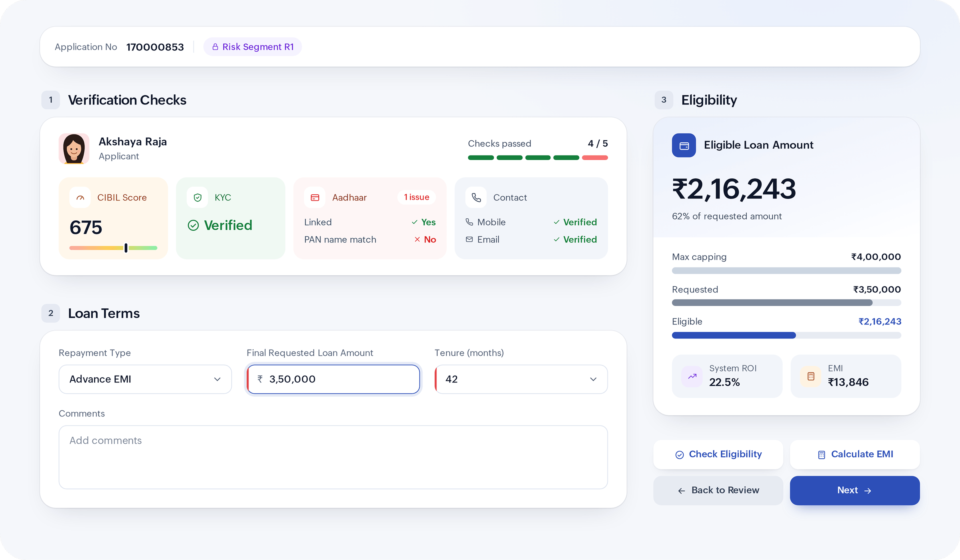Screen dimensions: 960x560
Task: Click the Risk Segment R1 badge
Action: point(252,47)
